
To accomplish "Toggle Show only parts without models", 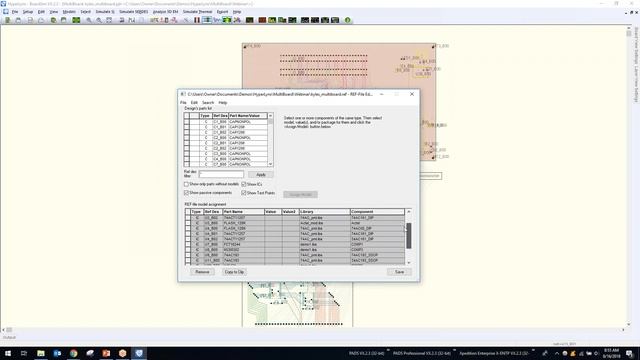I will point(187,184).
